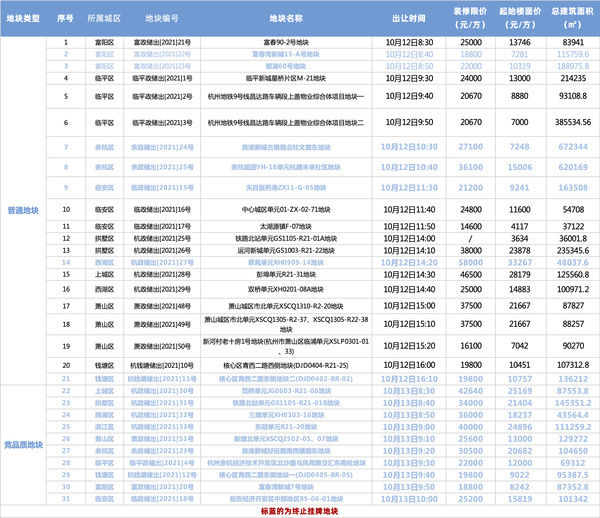
Task: Click the price cap 24800
Action: (471, 210)
